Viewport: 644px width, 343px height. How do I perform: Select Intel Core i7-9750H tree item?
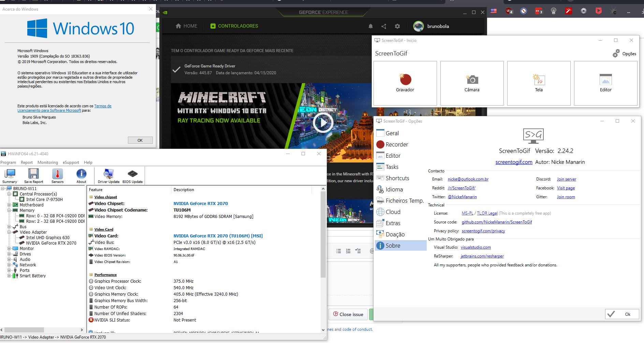pyautogui.click(x=44, y=199)
